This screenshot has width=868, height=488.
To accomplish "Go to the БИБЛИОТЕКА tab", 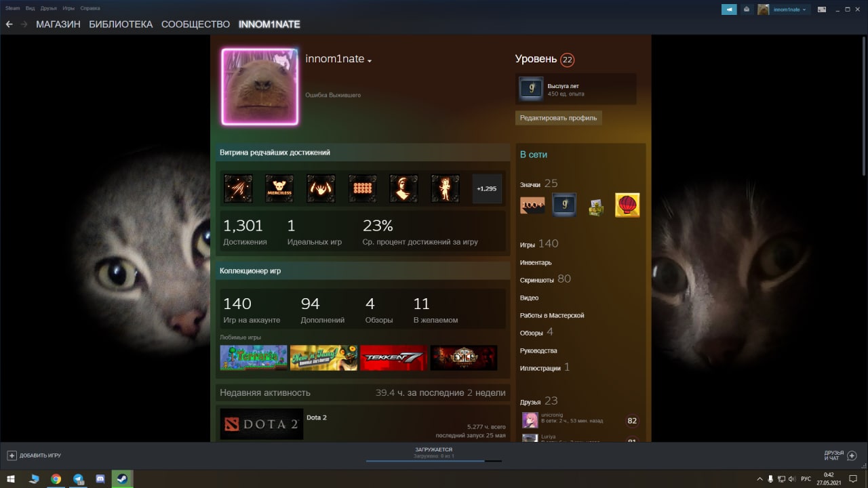I will [121, 24].
